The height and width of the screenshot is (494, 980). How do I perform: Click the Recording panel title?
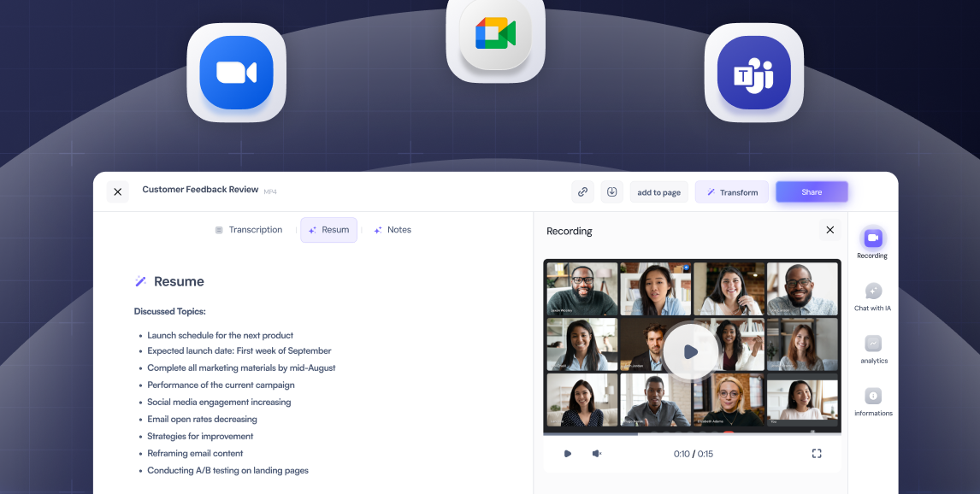[569, 231]
